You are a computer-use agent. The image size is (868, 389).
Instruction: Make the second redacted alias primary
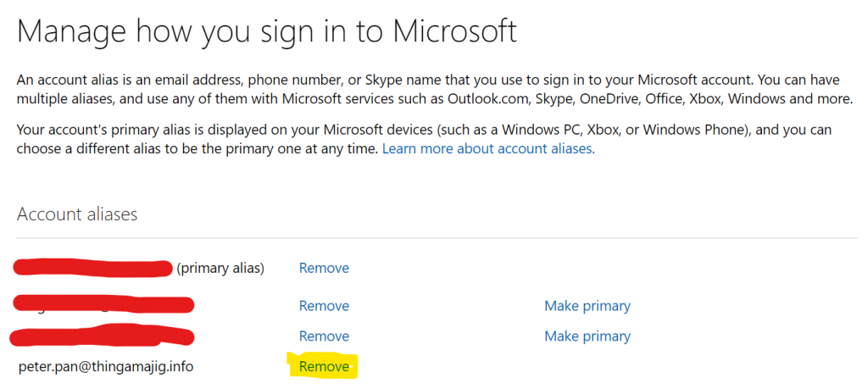coord(587,306)
